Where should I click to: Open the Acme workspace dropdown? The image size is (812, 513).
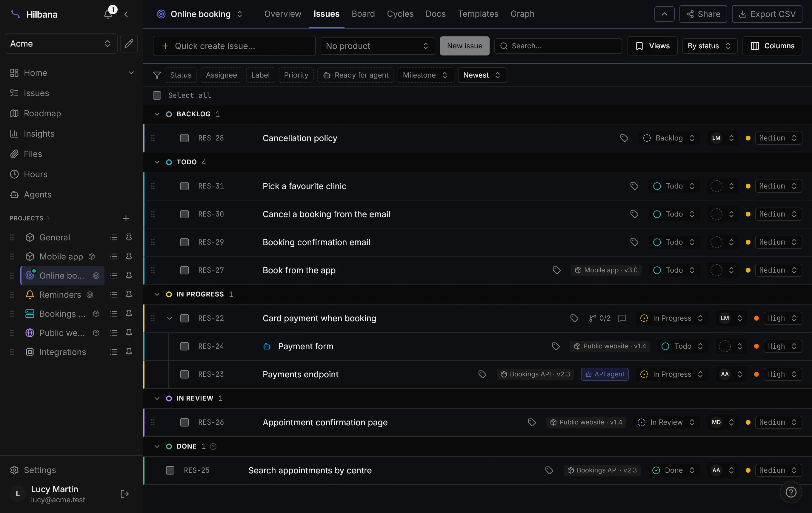[x=61, y=44]
